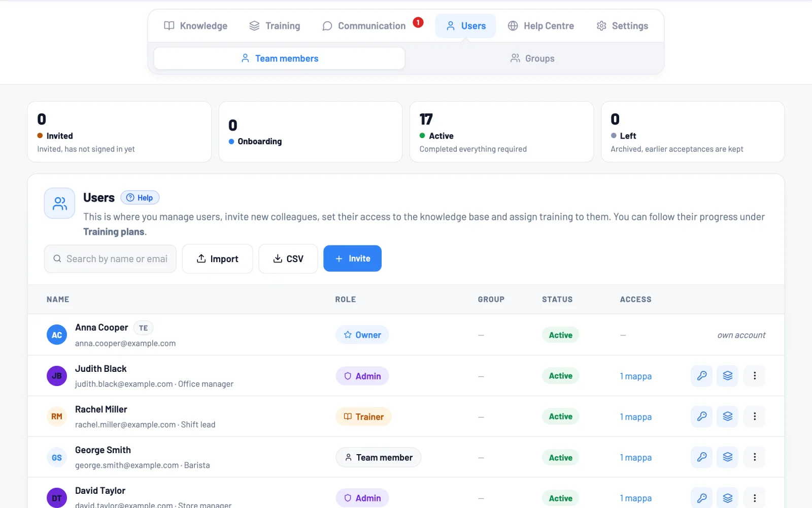Click the GS avatar for George Smith
This screenshot has width=812, height=508.
pos(57,457)
